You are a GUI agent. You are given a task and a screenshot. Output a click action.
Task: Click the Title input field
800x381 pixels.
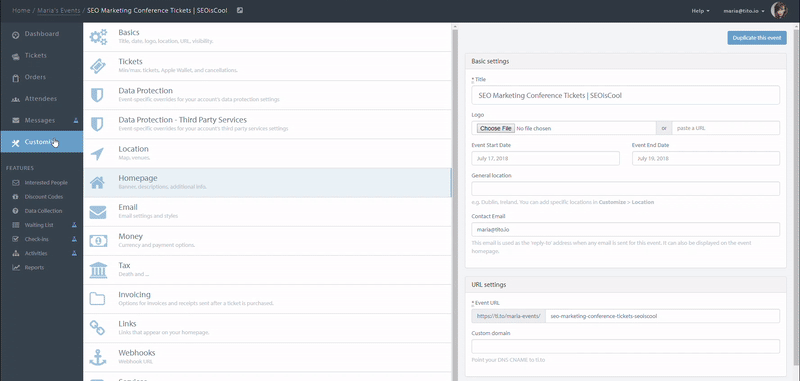(626, 95)
